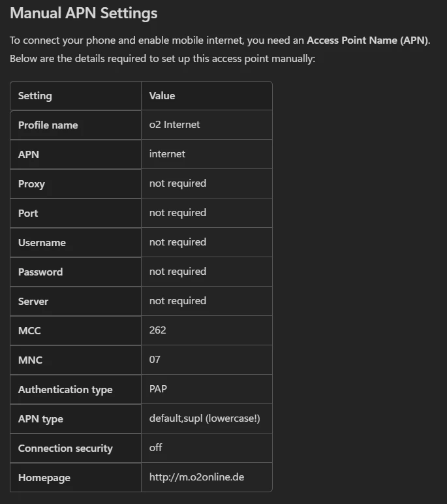Click the "Proxy" setting label
Viewport: 447px width, 504px height.
pyautogui.click(x=31, y=184)
